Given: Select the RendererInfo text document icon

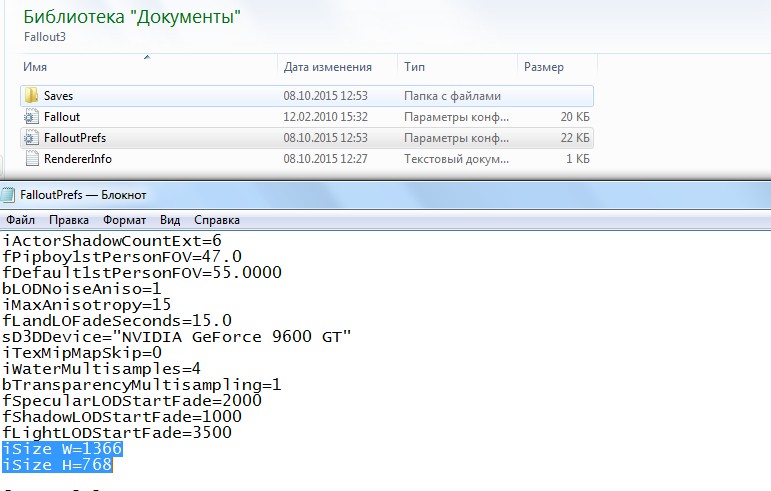Looking at the screenshot, I should click(31, 159).
